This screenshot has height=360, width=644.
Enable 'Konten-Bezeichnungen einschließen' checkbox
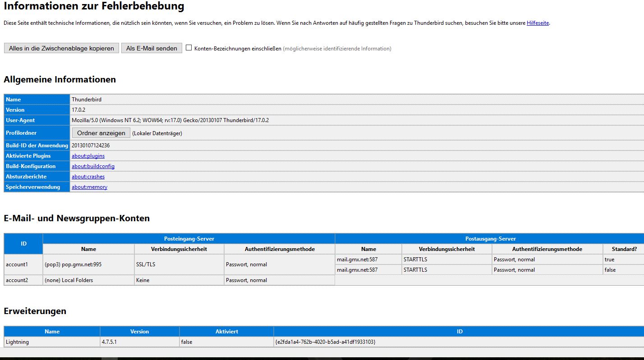click(189, 48)
